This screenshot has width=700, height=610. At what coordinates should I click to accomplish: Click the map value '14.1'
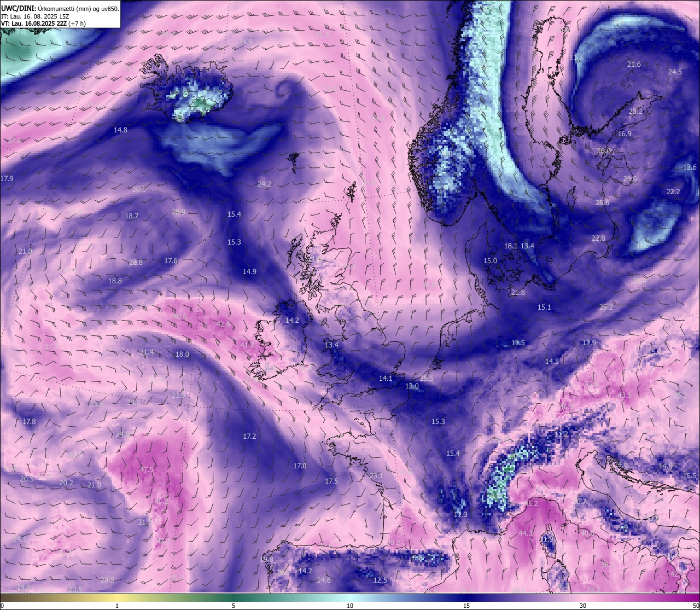[x=386, y=378]
